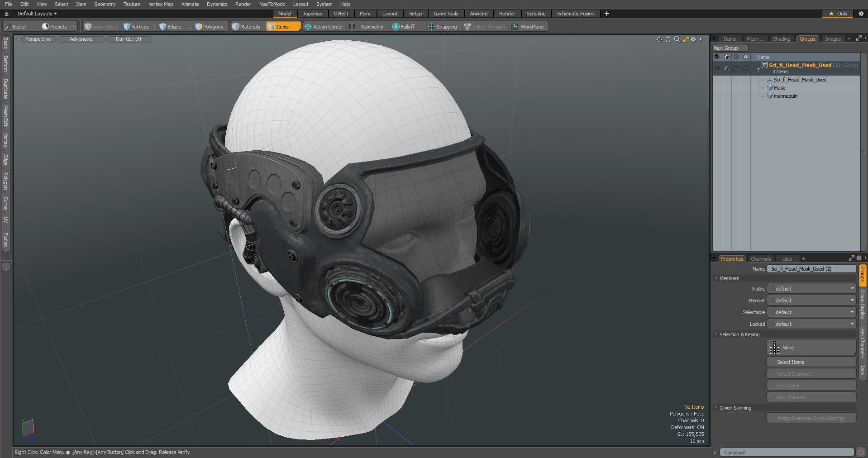
Task: Toggle selectable checkbox for Sci_fi_Head_Mask_Used group
Action: (736, 68)
